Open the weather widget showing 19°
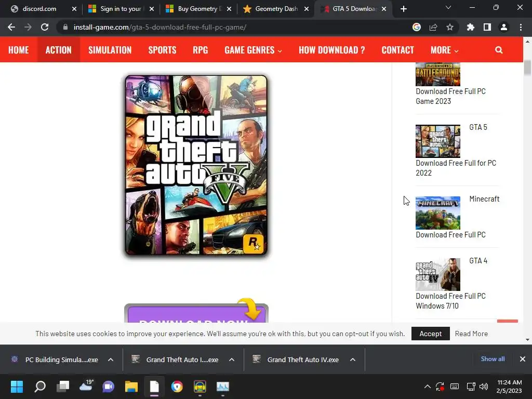This screenshot has width=532, height=399. (86, 386)
